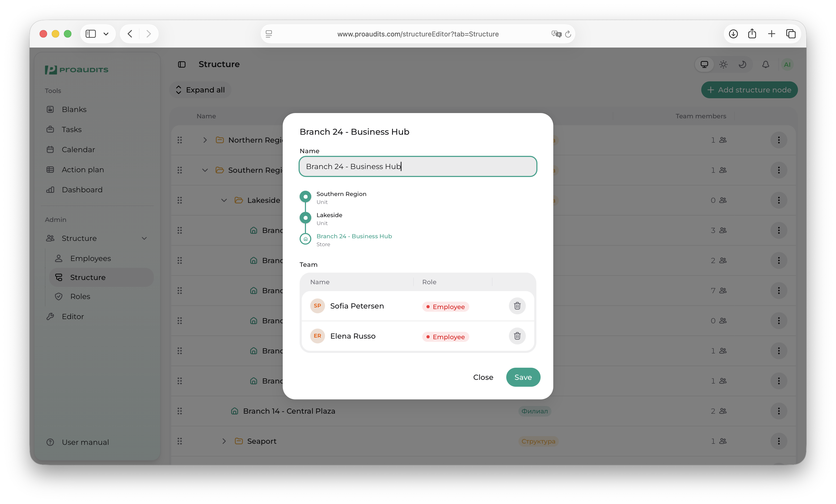Open more options for Seaport row
The height and width of the screenshot is (504, 836).
tap(779, 441)
